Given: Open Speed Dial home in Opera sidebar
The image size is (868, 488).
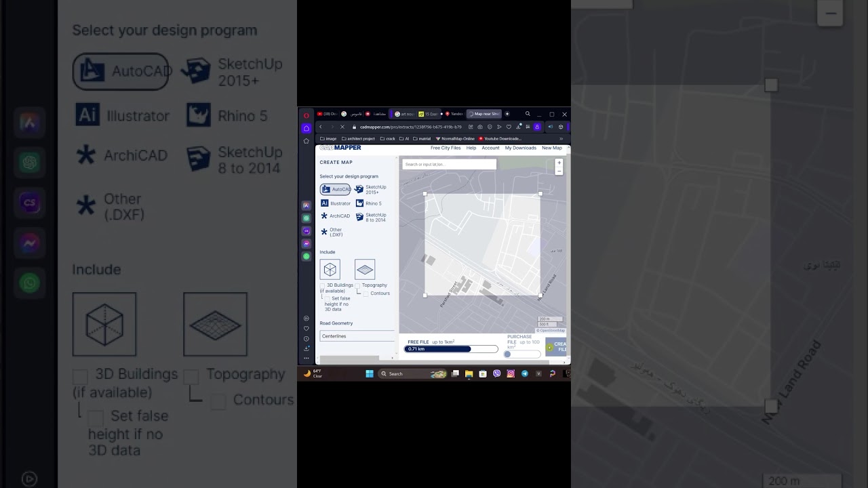Looking at the screenshot, I should click(x=306, y=128).
